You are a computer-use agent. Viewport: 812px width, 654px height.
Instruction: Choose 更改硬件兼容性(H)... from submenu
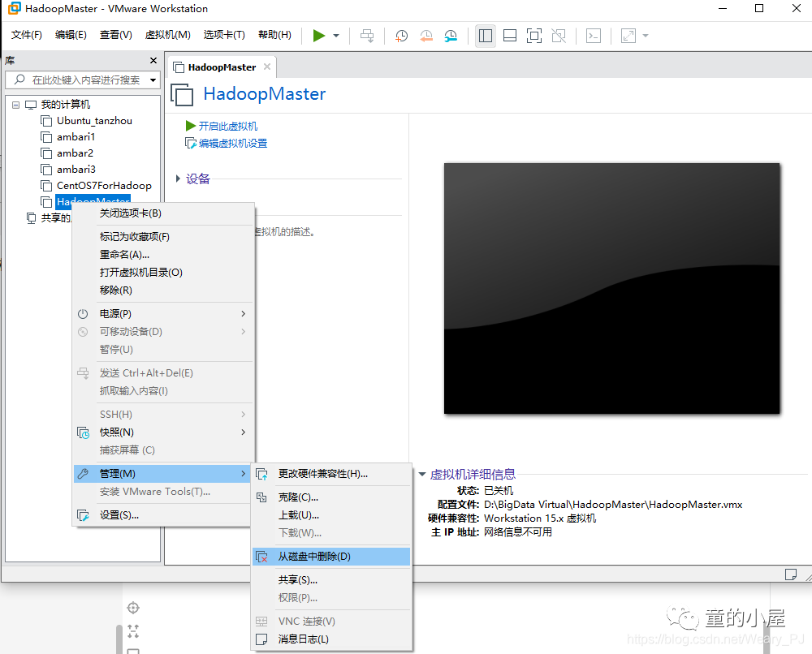pyautogui.click(x=331, y=473)
